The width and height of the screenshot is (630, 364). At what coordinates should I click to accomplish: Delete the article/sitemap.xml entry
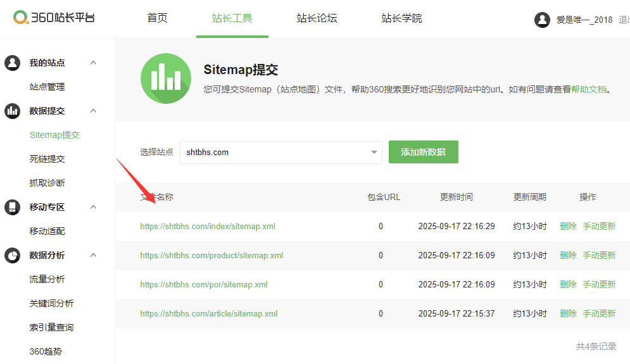(x=568, y=313)
